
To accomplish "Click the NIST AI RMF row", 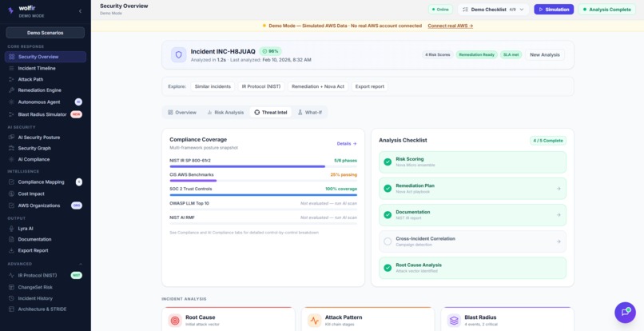I will tap(263, 219).
